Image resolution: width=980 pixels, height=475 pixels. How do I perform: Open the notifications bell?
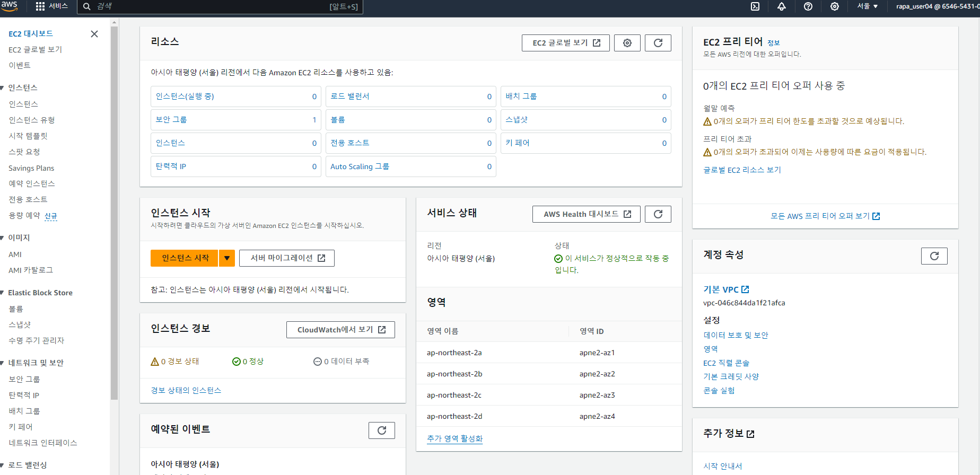click(x=782, y=6)
